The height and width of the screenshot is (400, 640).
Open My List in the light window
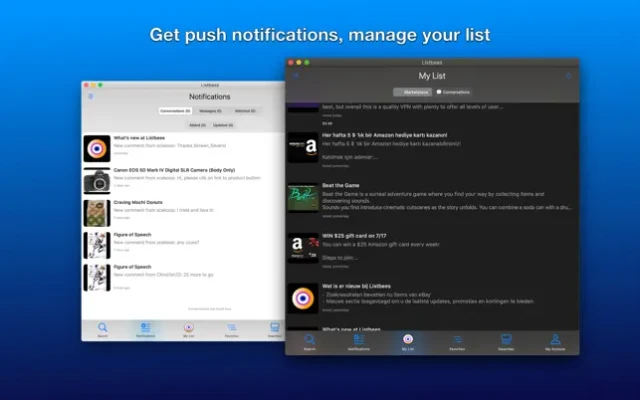tap(188, 329)
